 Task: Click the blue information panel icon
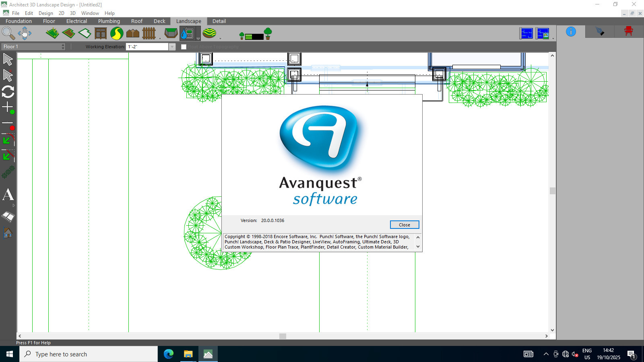(571, 31)
